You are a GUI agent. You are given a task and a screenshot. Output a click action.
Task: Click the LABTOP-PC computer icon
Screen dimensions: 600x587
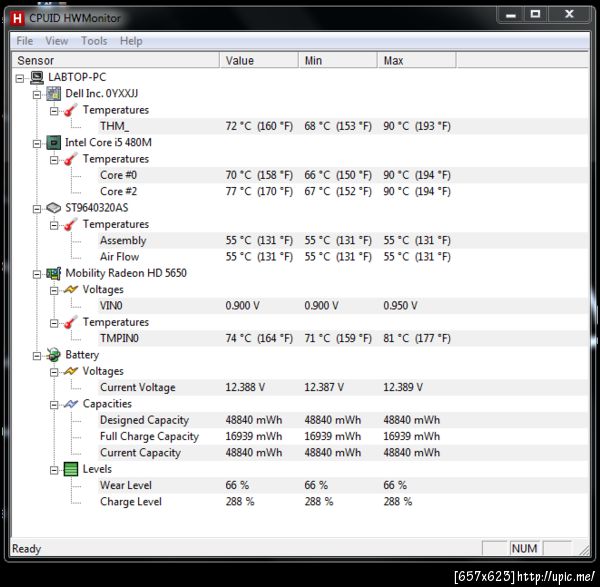coord(37,78)
